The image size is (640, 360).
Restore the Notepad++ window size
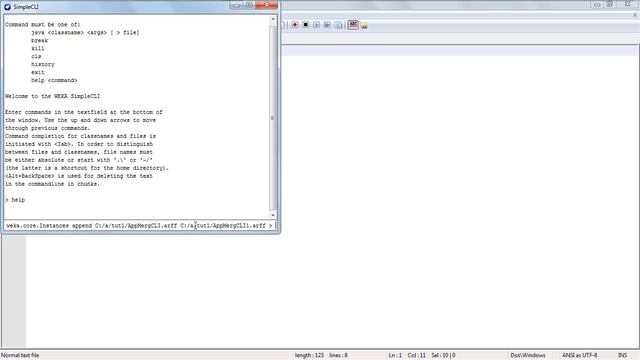pyautogui.click(x=609, y=4)
